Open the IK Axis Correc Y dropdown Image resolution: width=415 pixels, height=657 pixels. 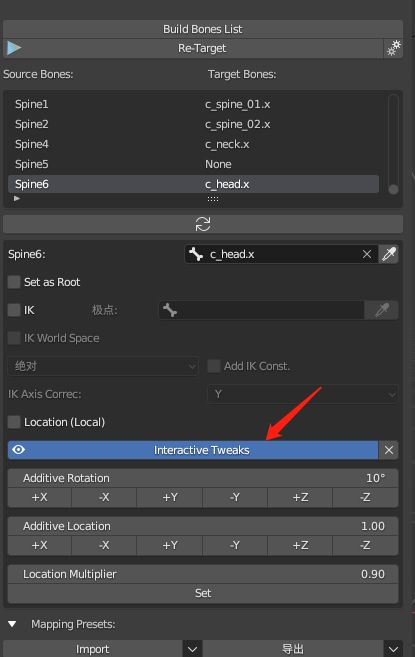coord(303,394)
